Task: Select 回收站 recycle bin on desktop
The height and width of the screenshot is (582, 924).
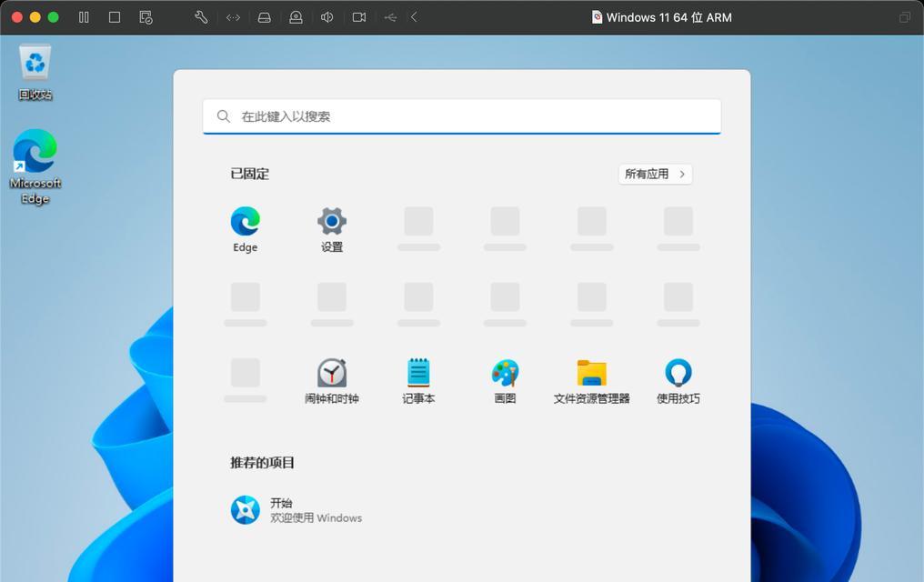Action: (35, 73)
